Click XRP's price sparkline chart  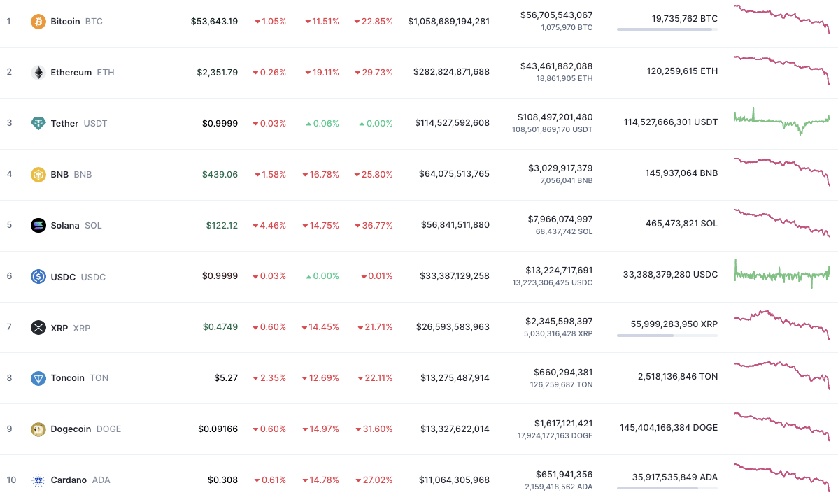(782, 325)
